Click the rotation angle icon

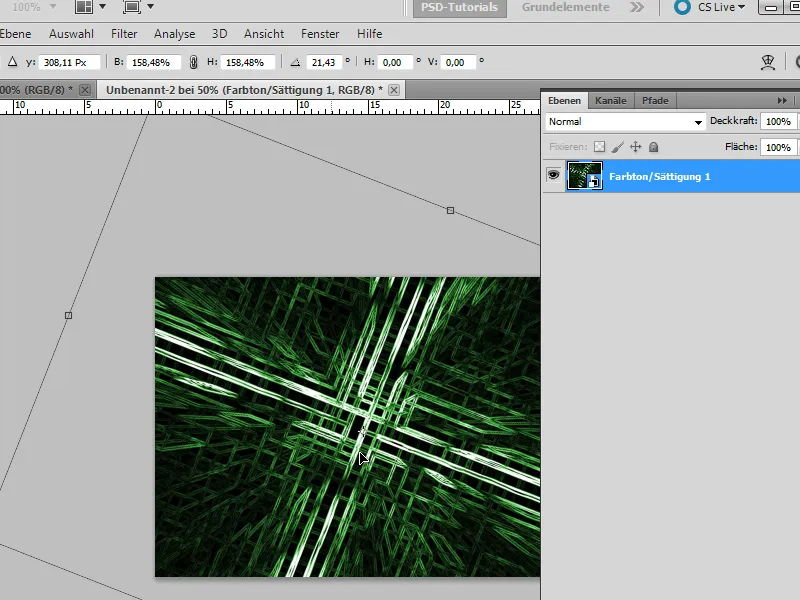tap(295, 62)
